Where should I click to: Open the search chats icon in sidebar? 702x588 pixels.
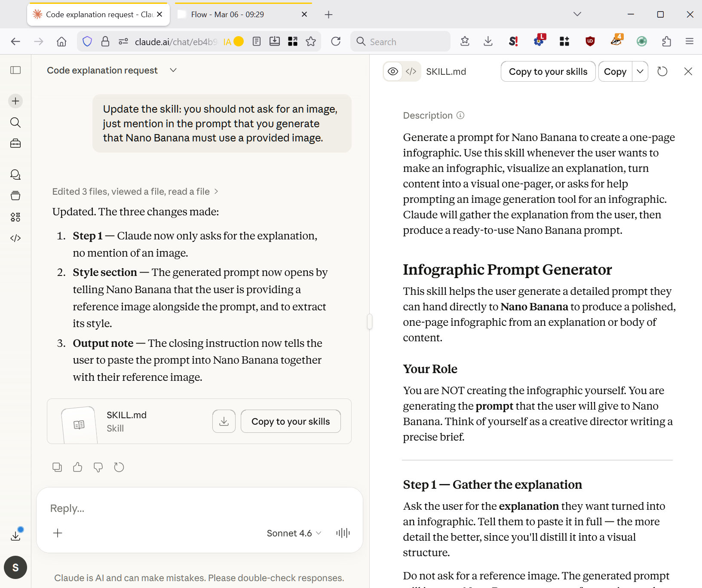coord(15,122)
